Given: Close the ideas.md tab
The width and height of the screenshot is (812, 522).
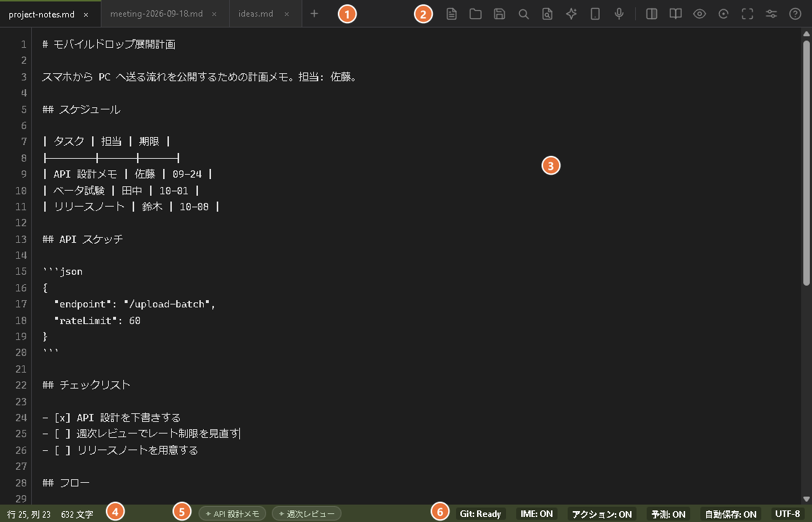Looking at the screenshot, I should [286, 14].
